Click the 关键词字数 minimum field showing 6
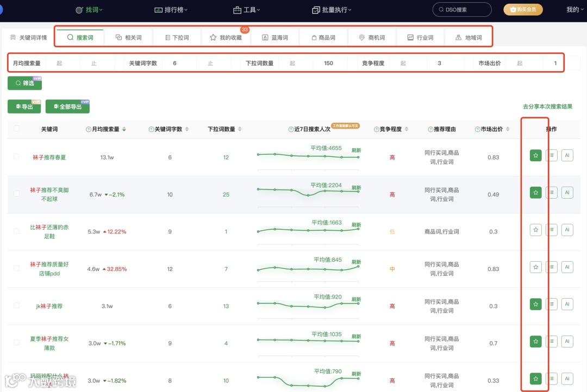Screen dimensions: 587x392 coord(175,63)
